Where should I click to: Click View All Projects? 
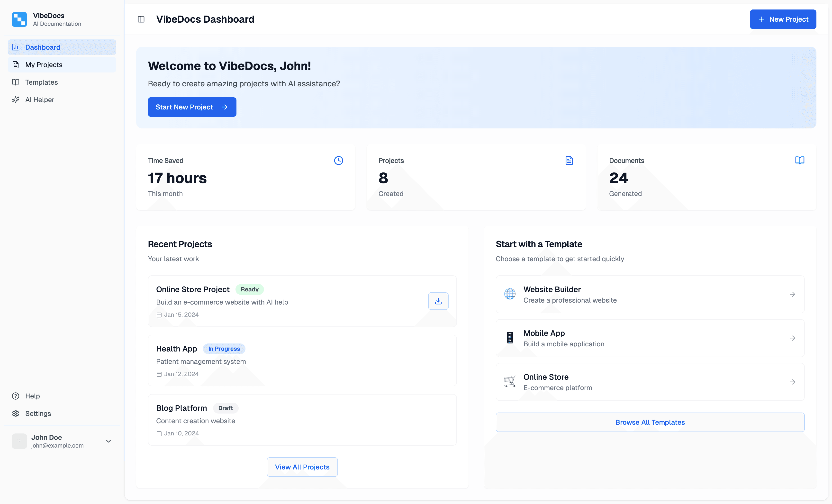pyautogui.click(x=302, y=467)
